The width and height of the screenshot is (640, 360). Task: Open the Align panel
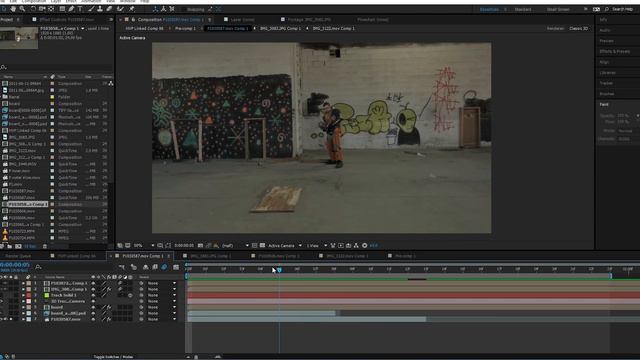(x=604, y=62)
